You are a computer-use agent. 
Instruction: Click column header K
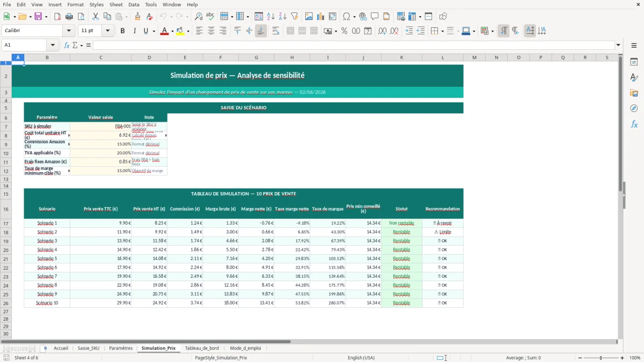click(401, 57)
